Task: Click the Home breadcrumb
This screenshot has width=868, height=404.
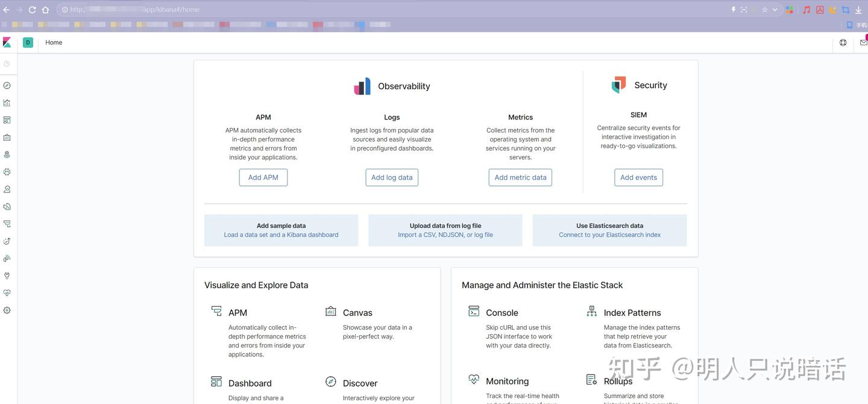Action: coord(53,42)
